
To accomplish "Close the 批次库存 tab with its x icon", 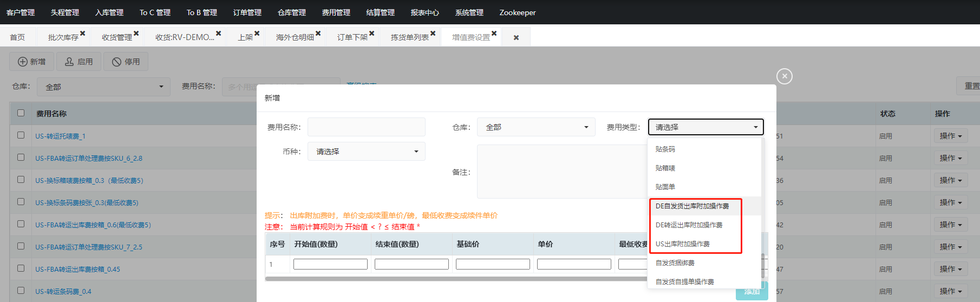I will 83,34.
